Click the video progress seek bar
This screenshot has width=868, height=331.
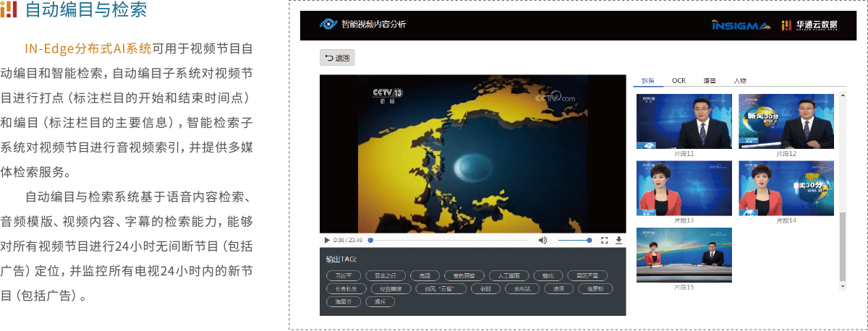click(x=448, y=240)
